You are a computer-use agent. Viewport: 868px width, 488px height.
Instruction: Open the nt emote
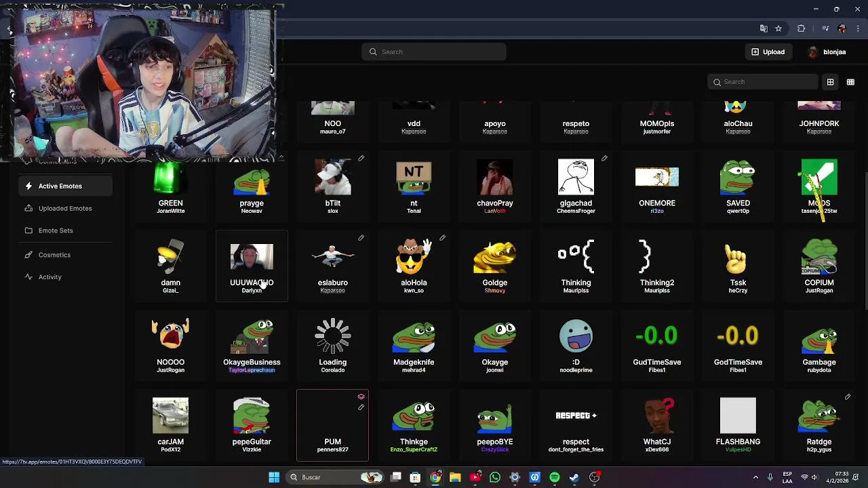[414, 187]
